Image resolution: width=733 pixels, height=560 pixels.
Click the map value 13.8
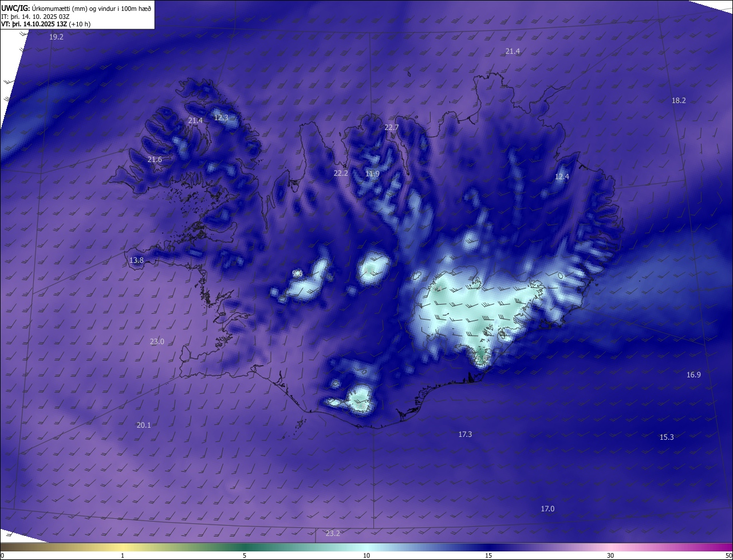click(136, 261)
